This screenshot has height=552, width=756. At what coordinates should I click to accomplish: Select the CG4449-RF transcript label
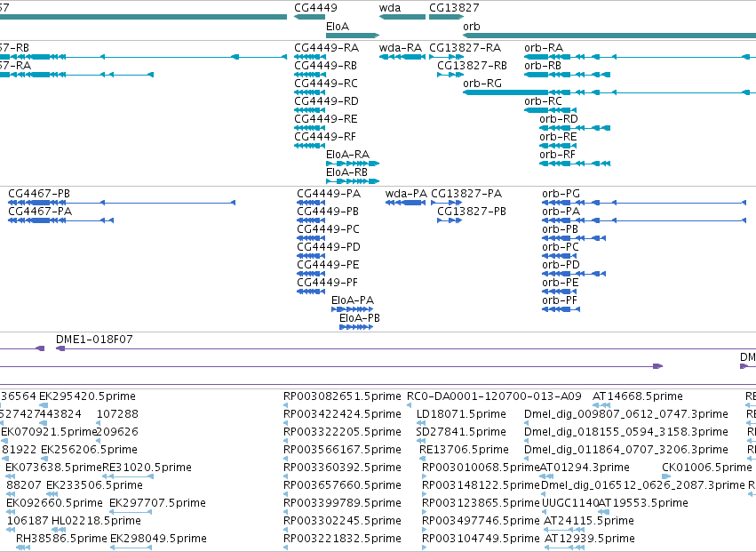pyautogui.click(x=325, y=137)
